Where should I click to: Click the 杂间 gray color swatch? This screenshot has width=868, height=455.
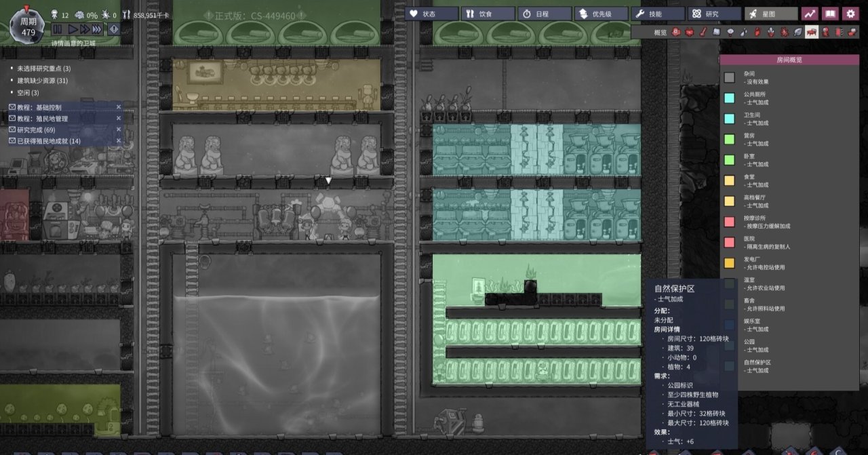[729, 78]
